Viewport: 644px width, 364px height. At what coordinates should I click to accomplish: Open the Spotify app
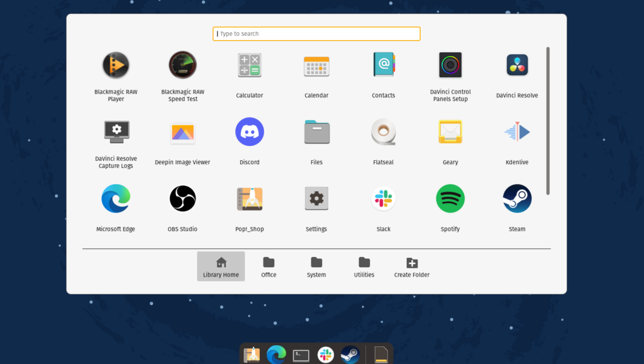[450, 199]
